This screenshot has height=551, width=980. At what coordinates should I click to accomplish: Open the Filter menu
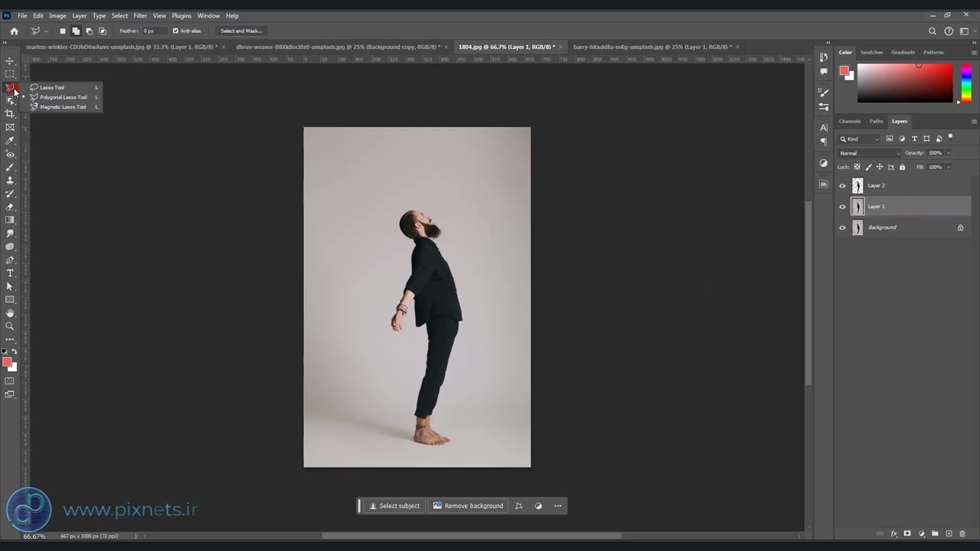(x=140, y=15)
